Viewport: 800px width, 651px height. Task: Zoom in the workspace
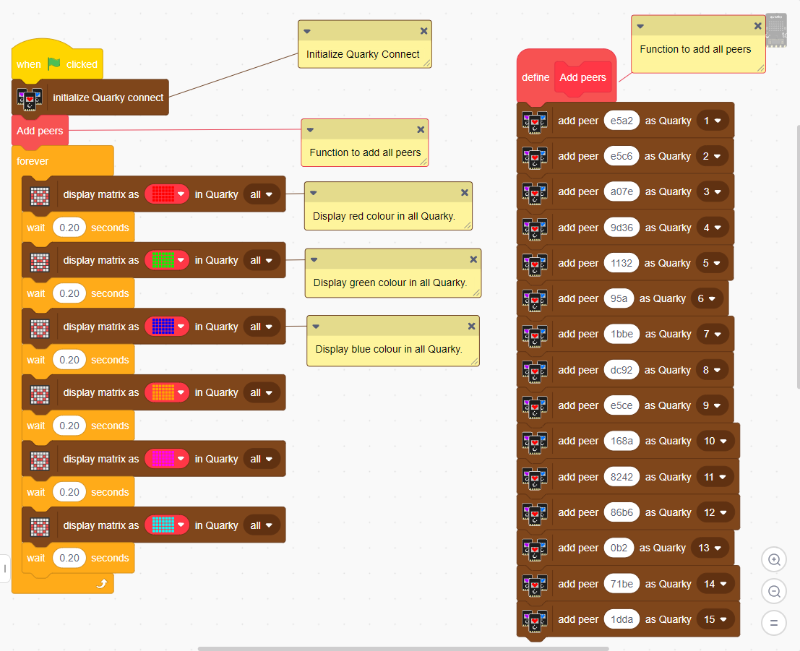click(774, 560)
